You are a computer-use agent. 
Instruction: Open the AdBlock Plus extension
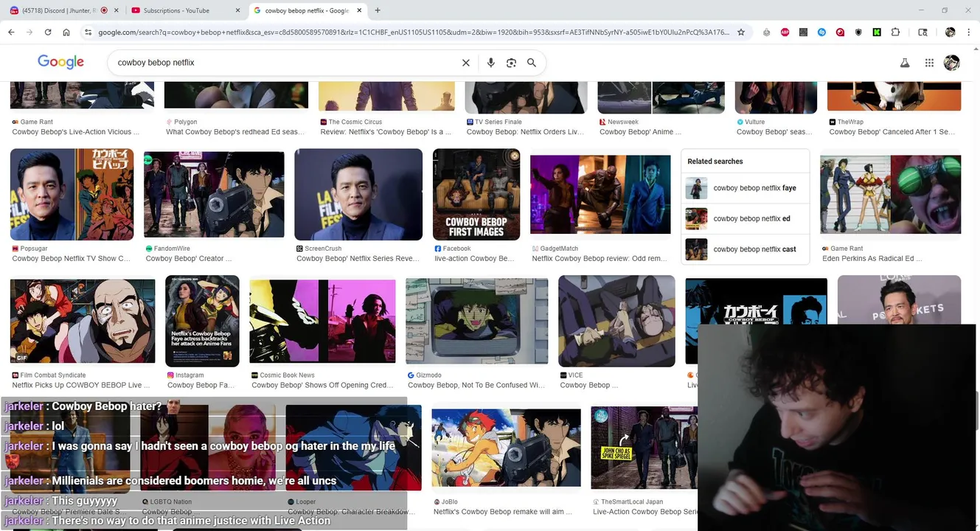tap(785, 32)
